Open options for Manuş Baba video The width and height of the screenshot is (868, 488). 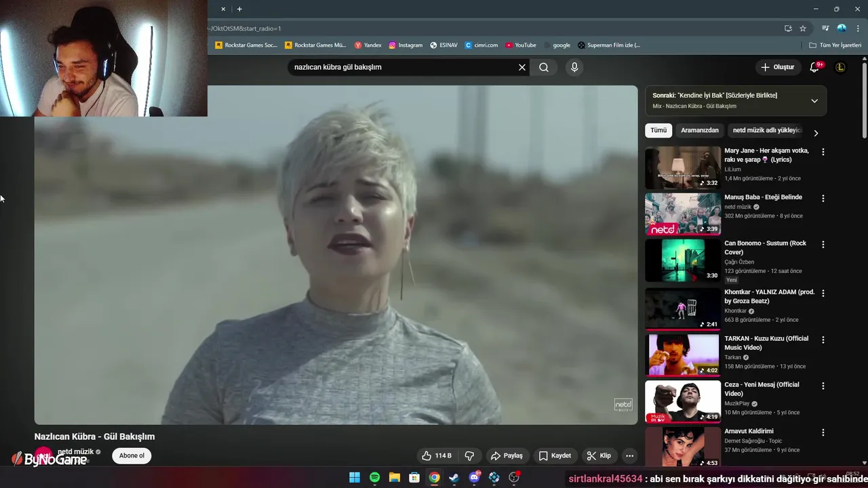click(823, 199)
